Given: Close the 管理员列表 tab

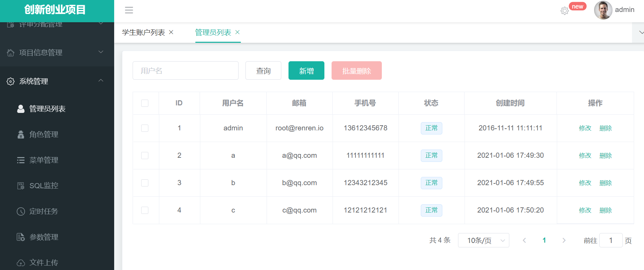Looking at the screenshot, I should click(238, 32).
